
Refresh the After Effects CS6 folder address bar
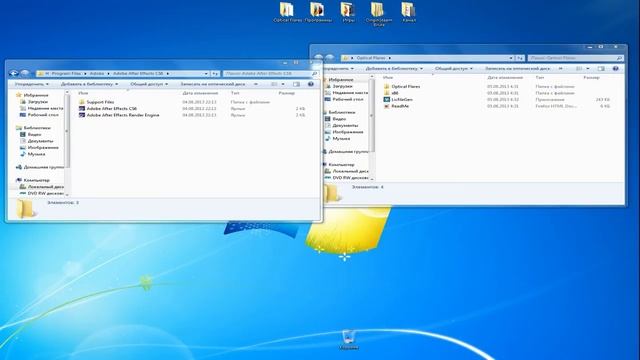(215, 73)
